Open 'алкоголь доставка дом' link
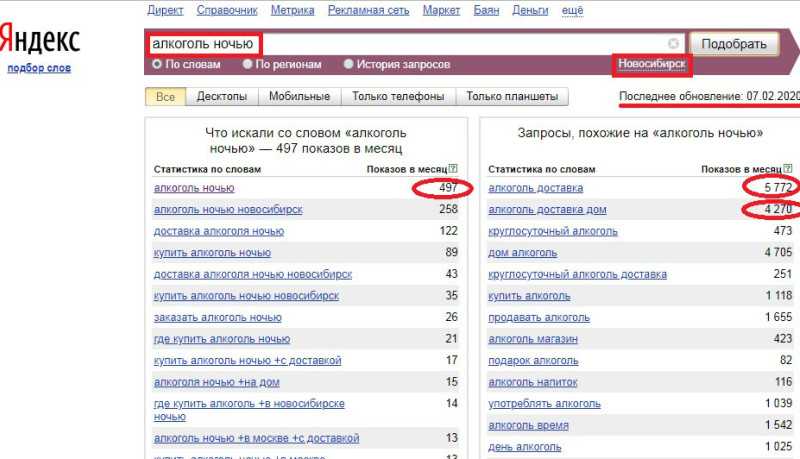Image resolution: width=800 pixels, height=459 pixels. (x=547, y=210)
